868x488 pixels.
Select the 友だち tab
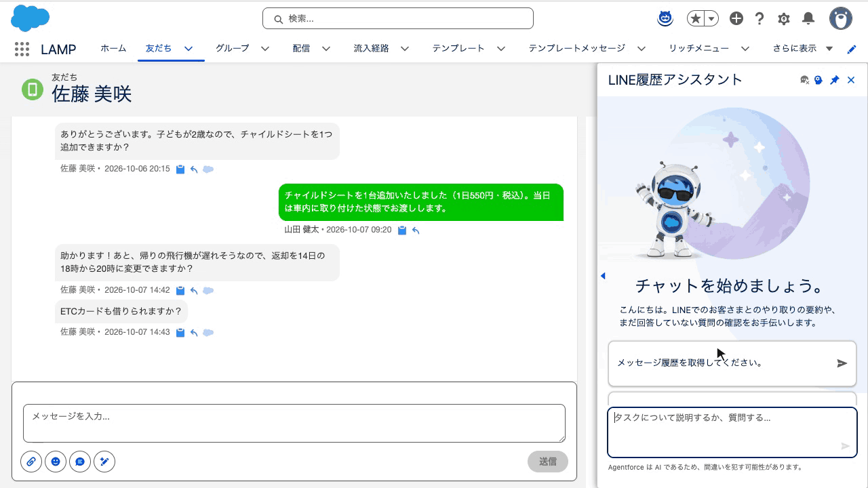(x=159, y=48)
